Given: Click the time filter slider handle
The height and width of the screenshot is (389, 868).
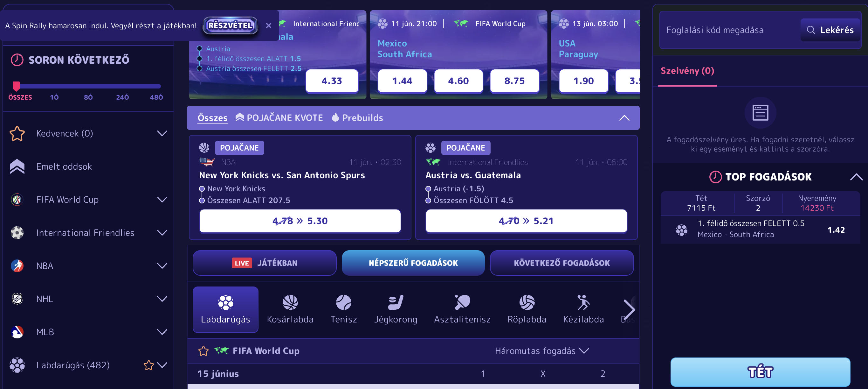Looking at the screenshot, I should [x=16, y=86].
